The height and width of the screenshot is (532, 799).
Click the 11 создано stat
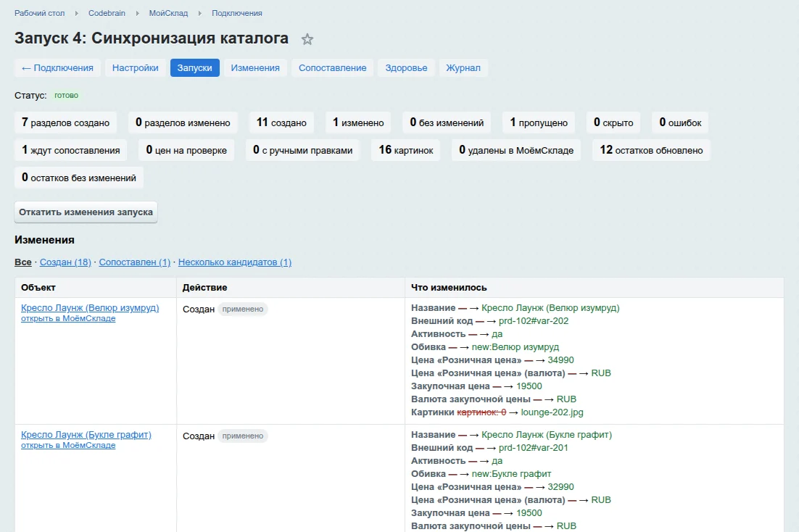click(281, 122)
